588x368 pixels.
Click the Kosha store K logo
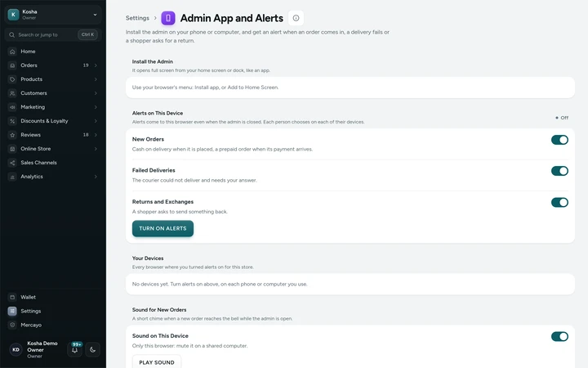click(14, 14)
